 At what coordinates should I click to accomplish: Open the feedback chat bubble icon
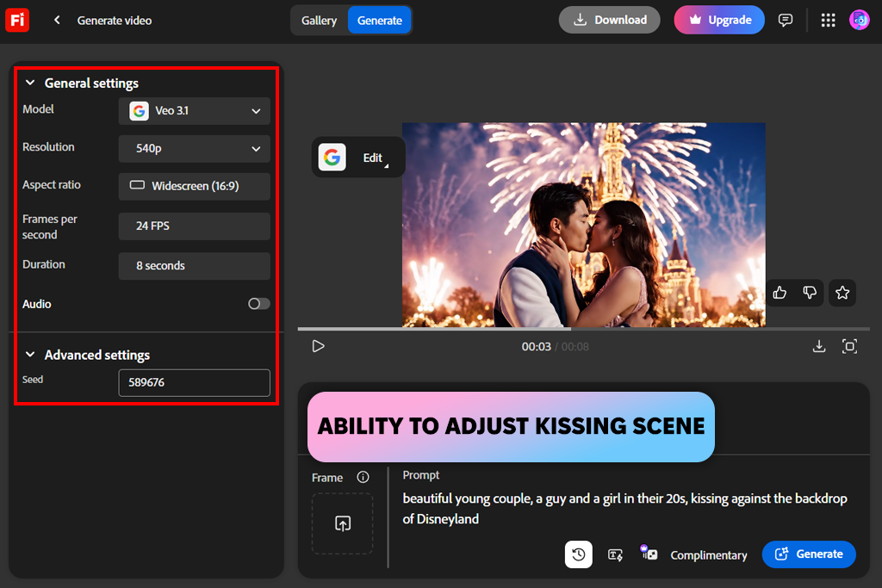tap(786, 21)
